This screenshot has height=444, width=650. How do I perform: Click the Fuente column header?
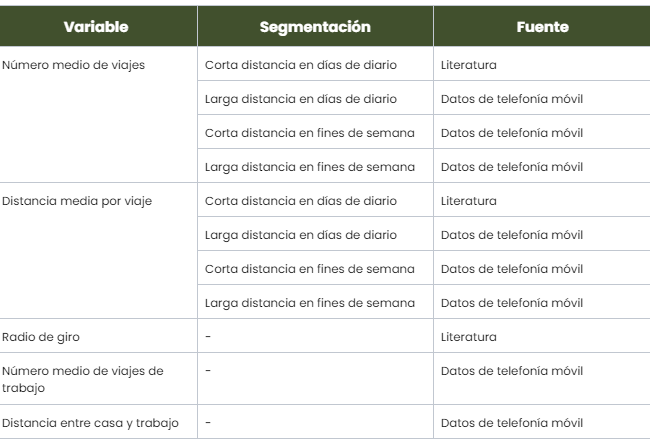pyautogui.click(x=542, y=27)
